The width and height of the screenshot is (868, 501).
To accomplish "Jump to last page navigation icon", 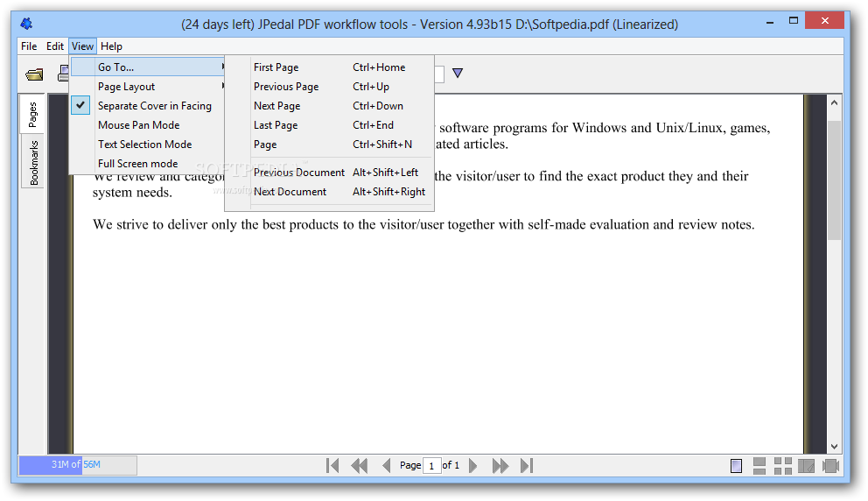I will pyautogui.click(x=527, y=466).
